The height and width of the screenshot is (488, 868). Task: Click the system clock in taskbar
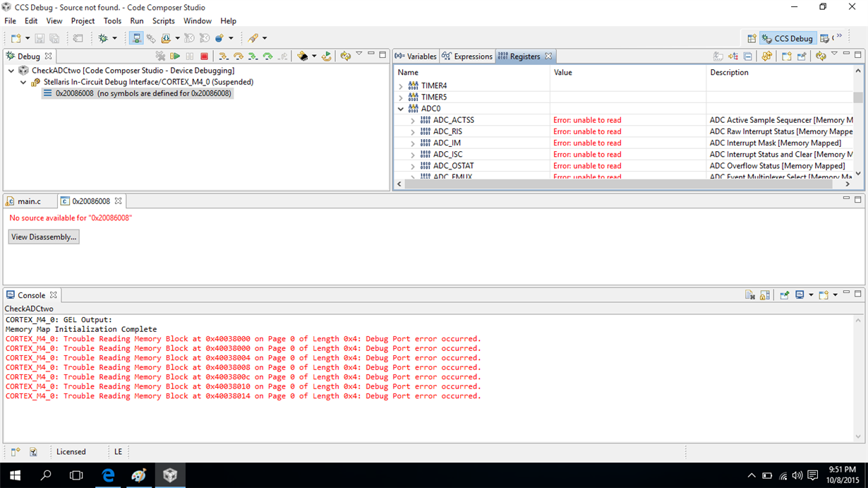(842, 475)
